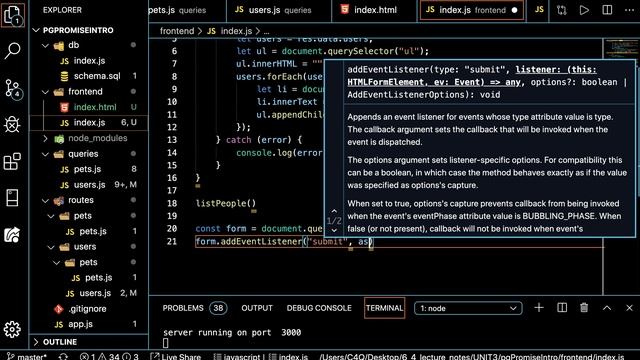Click the unsaved dot on index.js tab

pos(514,10)
